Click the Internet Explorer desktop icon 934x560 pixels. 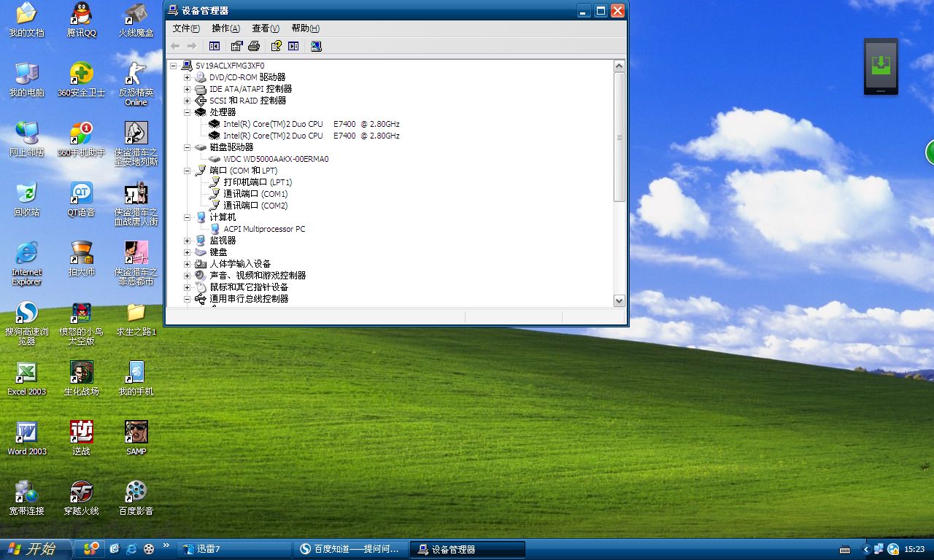click(27, 254)
